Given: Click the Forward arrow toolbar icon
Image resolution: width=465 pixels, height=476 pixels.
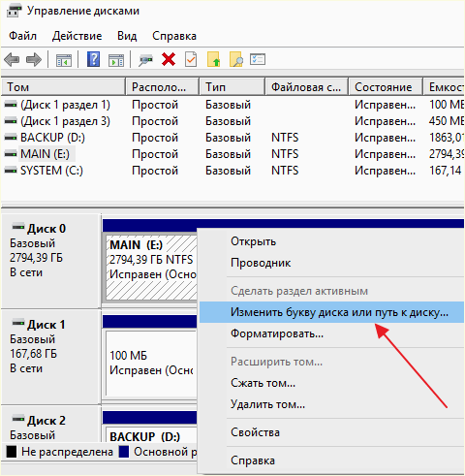Looking at the screenshot, I should tap(34, 60).
